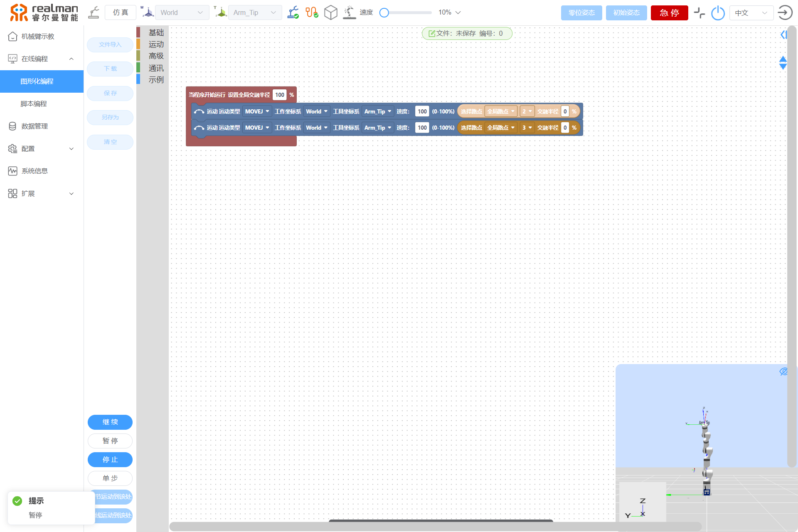Image resolution: width=798 pixels, height=532 pixels.
Task: Click the orange controller connection icon
Action: [x=312, y=12]
